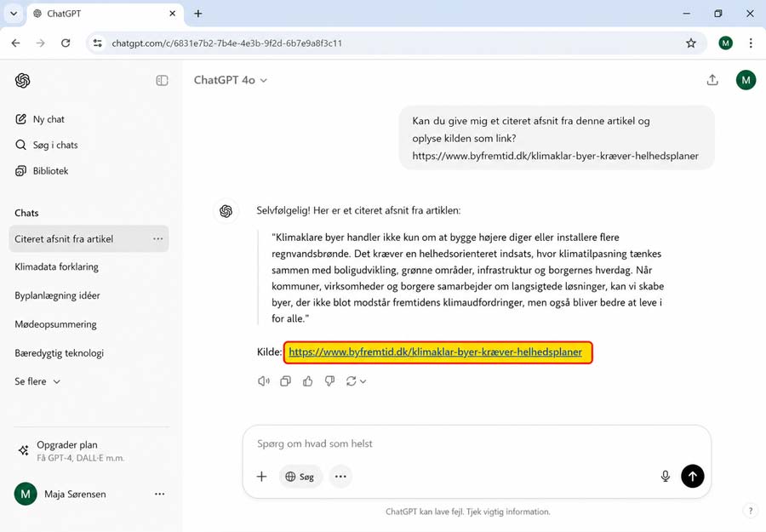
Task: Copy the response with the copy icon
Action: click(x=286, y=381)
